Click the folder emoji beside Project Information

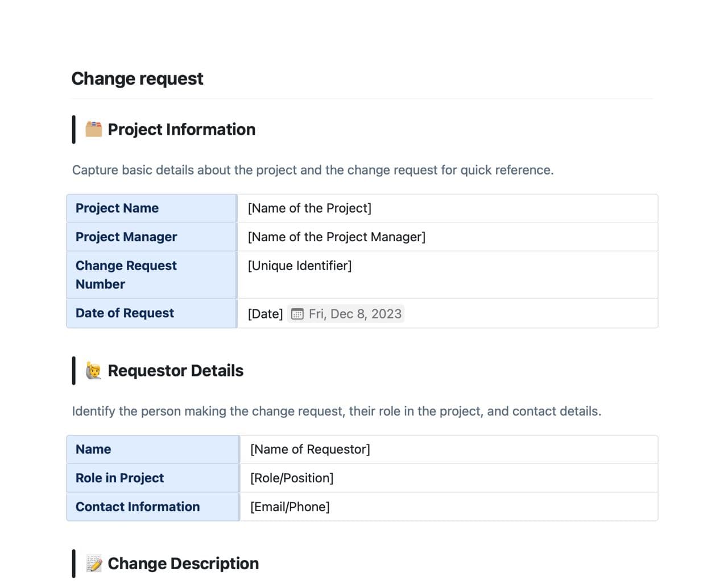click(x=93, y=129)
